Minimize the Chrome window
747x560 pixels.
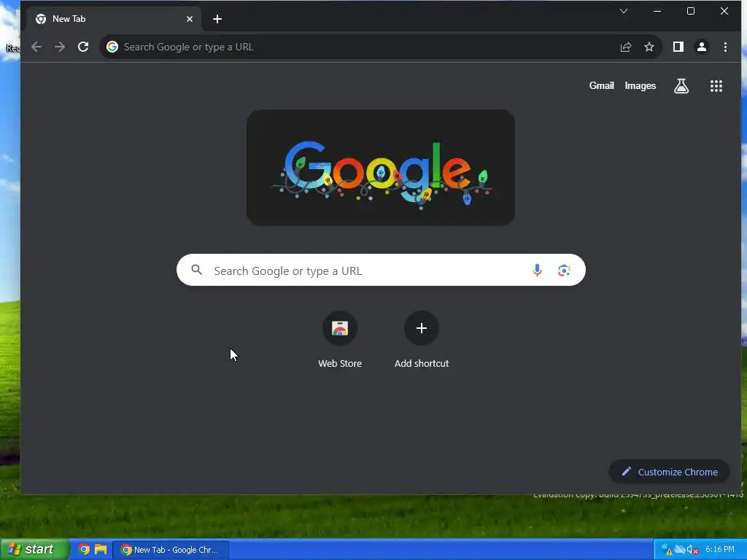pyautogui.click(x=657, y=11)
